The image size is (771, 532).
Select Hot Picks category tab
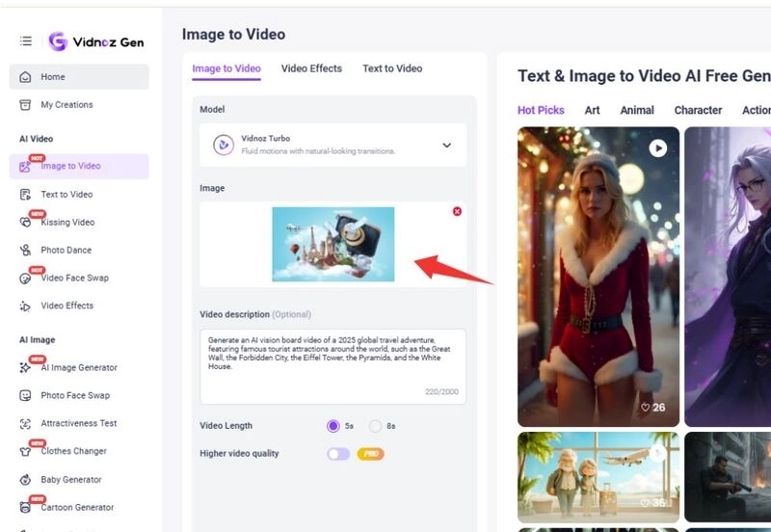click(541, 110)
